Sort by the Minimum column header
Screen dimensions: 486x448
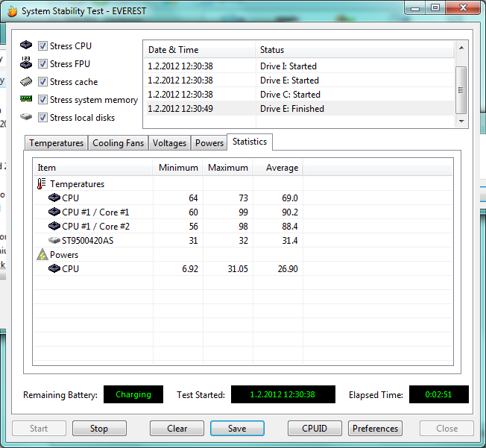(x=178, y=168)
